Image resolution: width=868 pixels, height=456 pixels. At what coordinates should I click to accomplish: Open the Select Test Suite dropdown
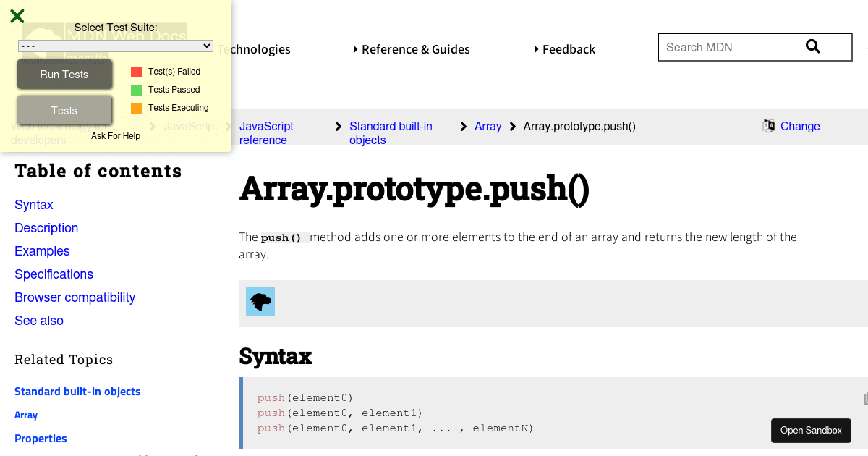115,45
